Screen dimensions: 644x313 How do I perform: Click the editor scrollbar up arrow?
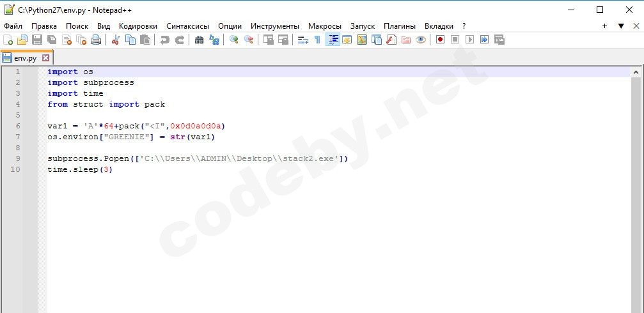tap(636, 73)
